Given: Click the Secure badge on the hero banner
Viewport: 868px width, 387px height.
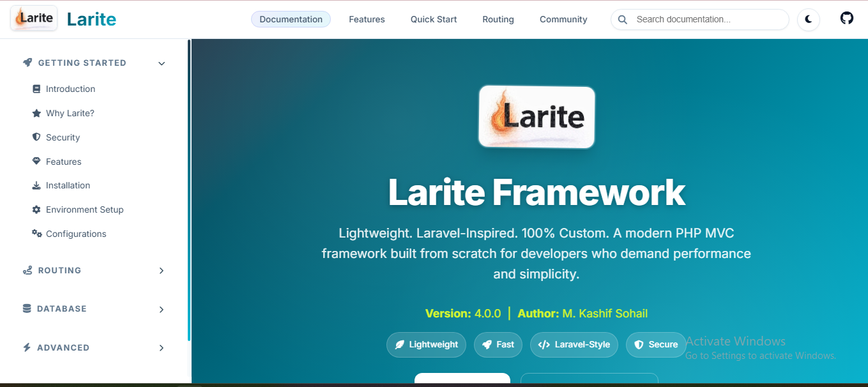Looking at the screenshot, I should [656, 345].
